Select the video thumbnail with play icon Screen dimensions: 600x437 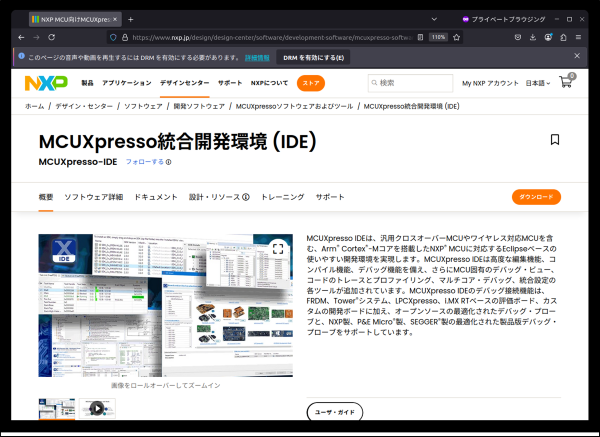pos(96,408)
